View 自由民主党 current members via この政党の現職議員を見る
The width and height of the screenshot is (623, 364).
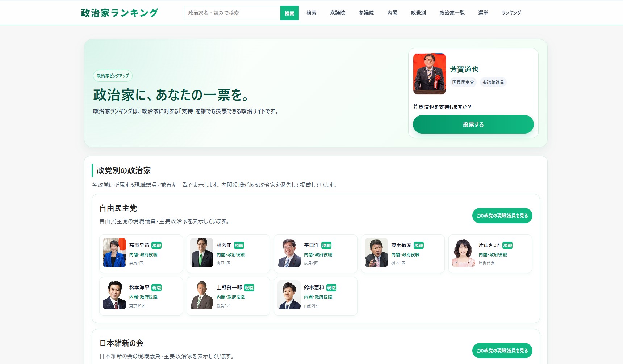(502, 216)
